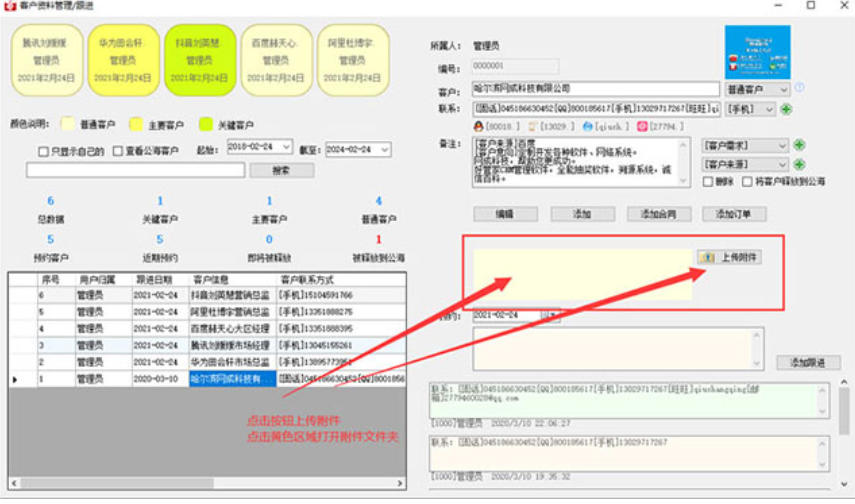
Task: Click the 搜索 button
Action: click(x=281, y=171)
